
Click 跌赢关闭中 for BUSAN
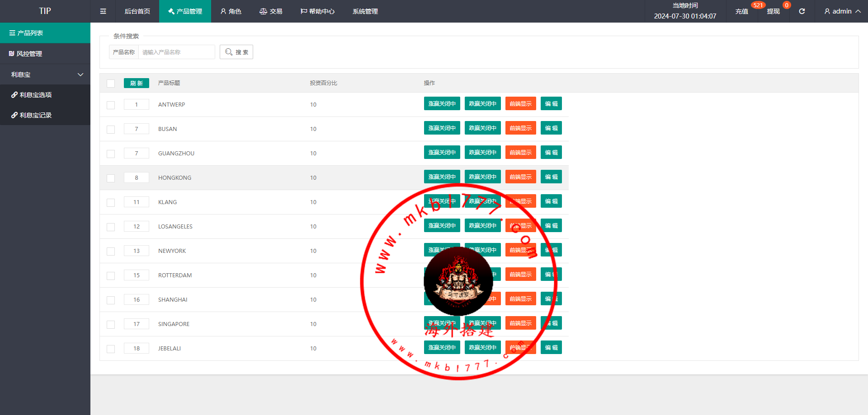tap(483, 128)
